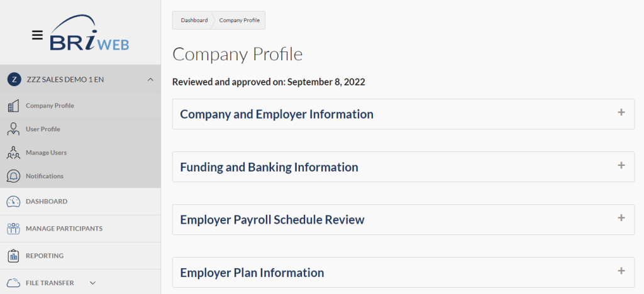Viewport: 644px width, 294px height.
Task: Click the File Transfer cloud icon
Action: click(13, 283)
